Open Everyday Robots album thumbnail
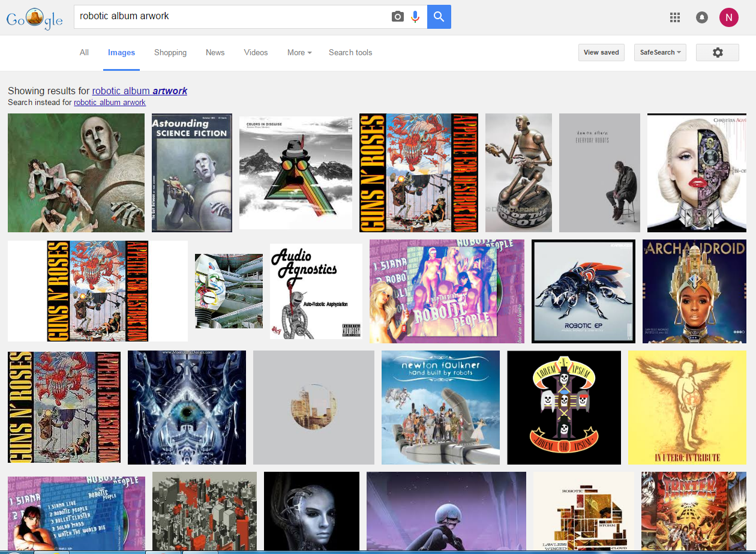Viewport: 756px width, 554px height. tap(599, 173)
